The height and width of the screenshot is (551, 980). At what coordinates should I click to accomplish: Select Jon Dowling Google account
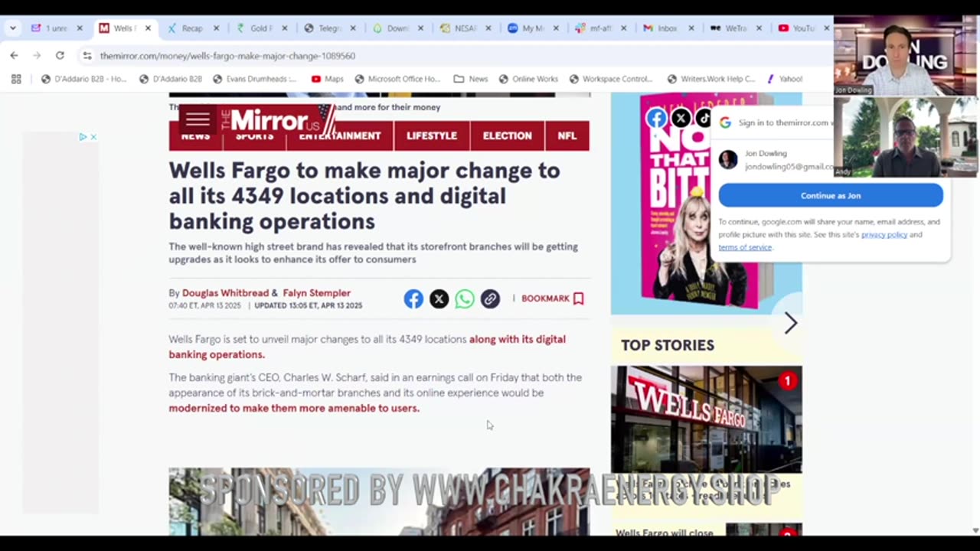(775, 159)
